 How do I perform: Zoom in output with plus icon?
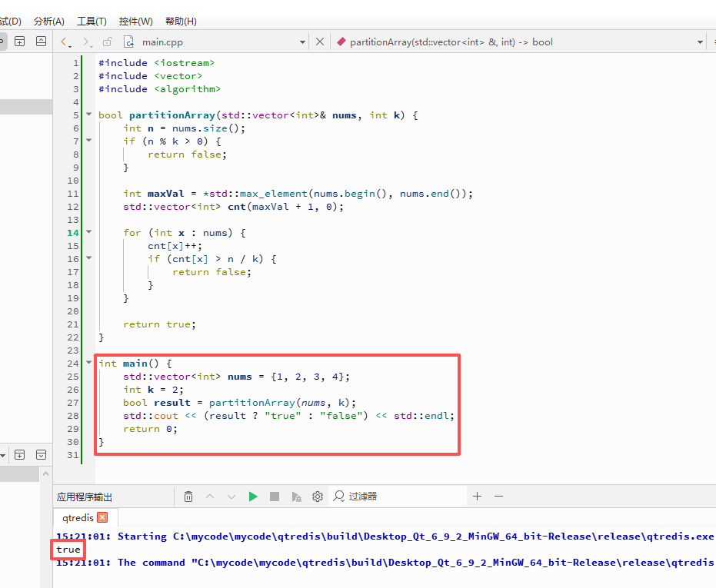(x=477, y=497)
